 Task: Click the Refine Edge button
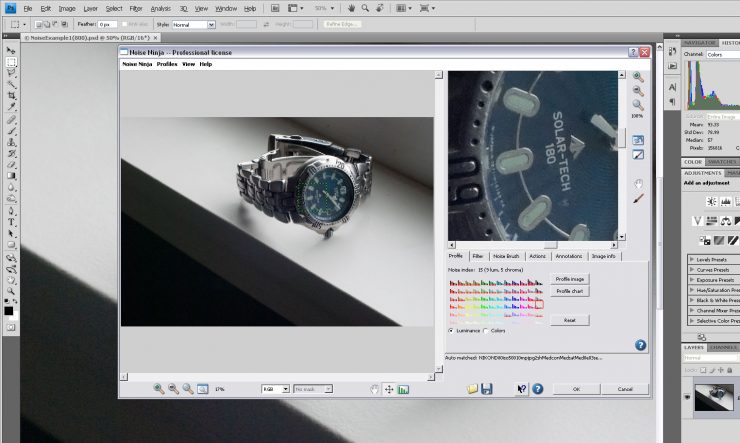[342, 24]
